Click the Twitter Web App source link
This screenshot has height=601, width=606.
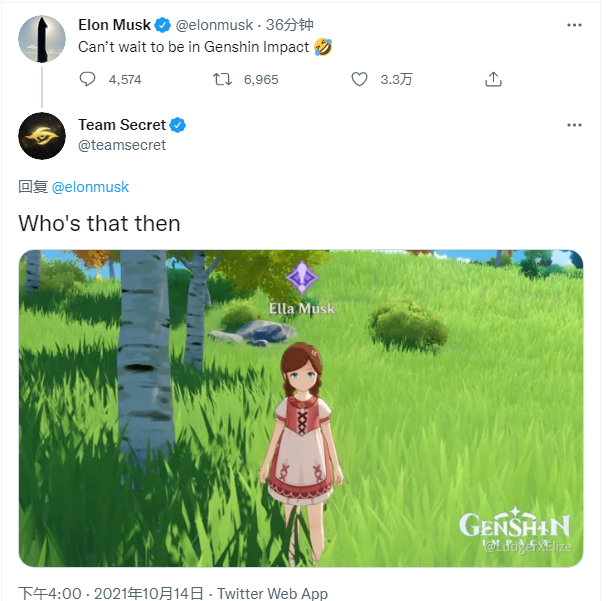(x=272, y=593)
